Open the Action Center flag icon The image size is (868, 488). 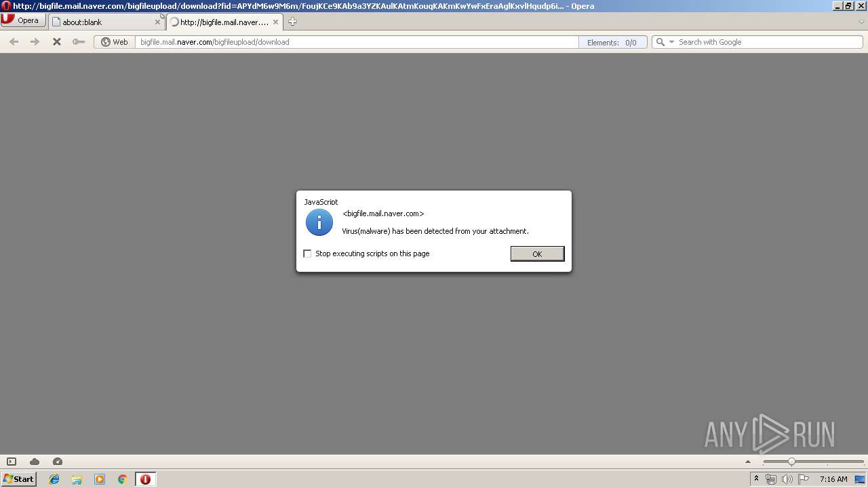pyautogui.click(x=804, y=479)
